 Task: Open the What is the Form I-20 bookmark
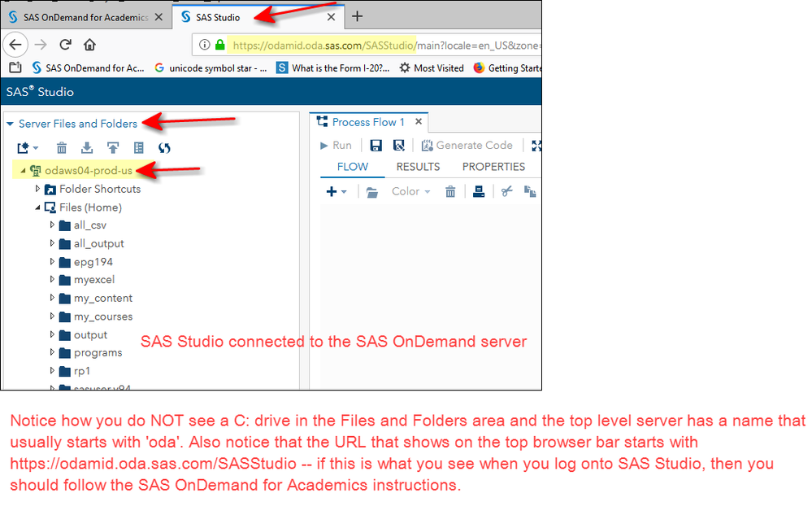(x=333, y=68)
